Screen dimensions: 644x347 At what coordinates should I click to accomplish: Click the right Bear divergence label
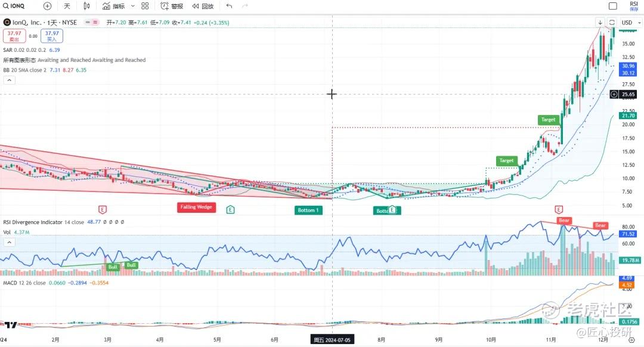click(x=600, y=225)
